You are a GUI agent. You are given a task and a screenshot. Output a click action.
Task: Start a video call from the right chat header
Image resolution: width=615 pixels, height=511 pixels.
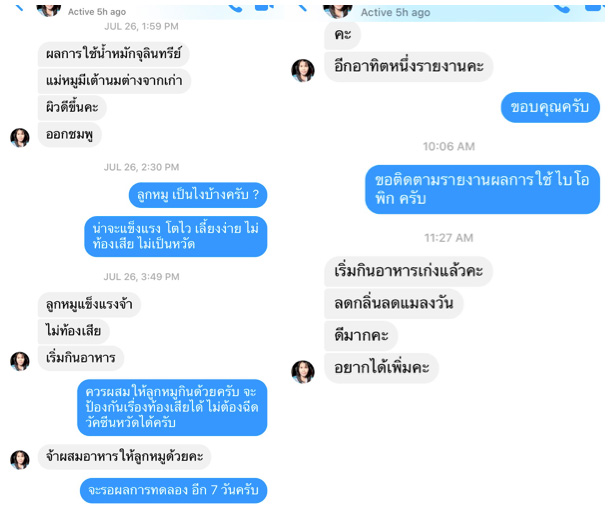point(592,8)
